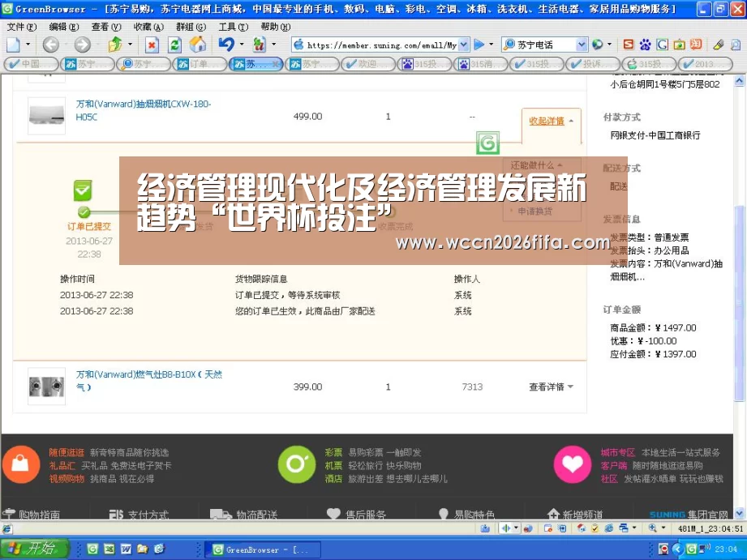Click the range hood product thumbnail

click(46, 116)
